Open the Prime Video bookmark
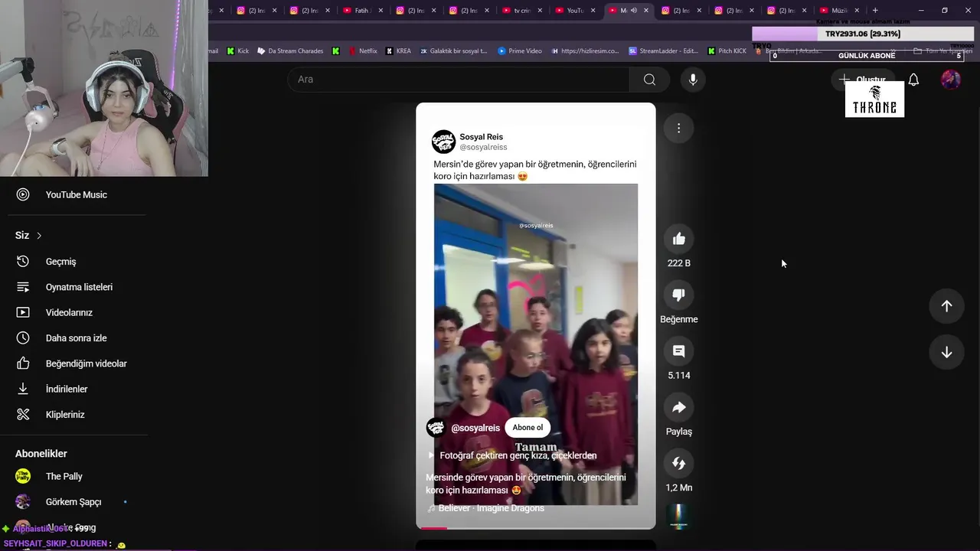This screenshot has width=980, height=551. (x=520, y=51)
